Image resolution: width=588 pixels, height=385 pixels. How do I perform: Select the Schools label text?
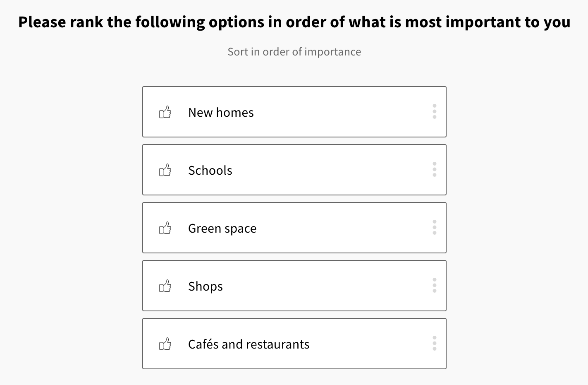tap(210, 171)
